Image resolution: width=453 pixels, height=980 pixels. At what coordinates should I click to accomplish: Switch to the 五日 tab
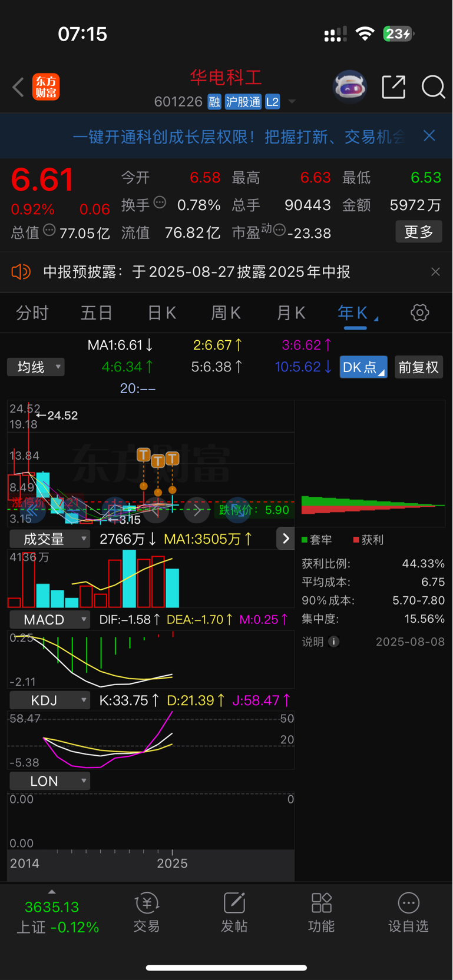97,313
